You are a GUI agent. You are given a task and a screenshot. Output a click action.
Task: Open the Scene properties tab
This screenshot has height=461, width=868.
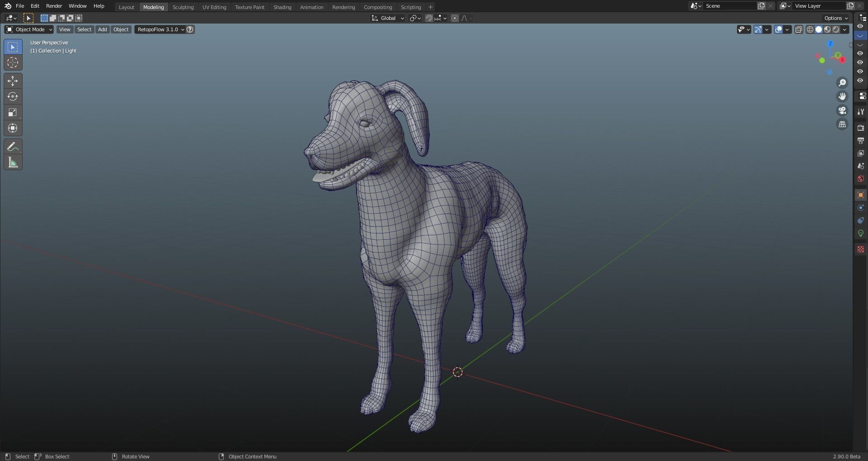861,166
